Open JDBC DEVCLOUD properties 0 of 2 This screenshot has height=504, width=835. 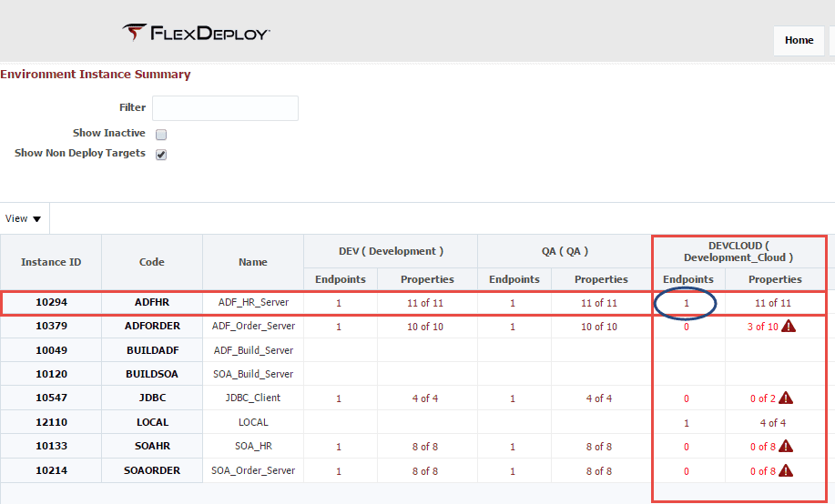762,398
